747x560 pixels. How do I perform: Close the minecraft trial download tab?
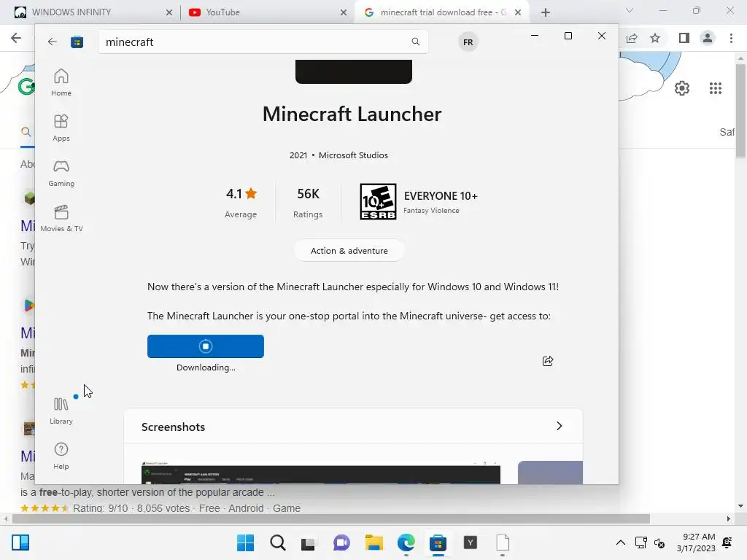(518, 12)
